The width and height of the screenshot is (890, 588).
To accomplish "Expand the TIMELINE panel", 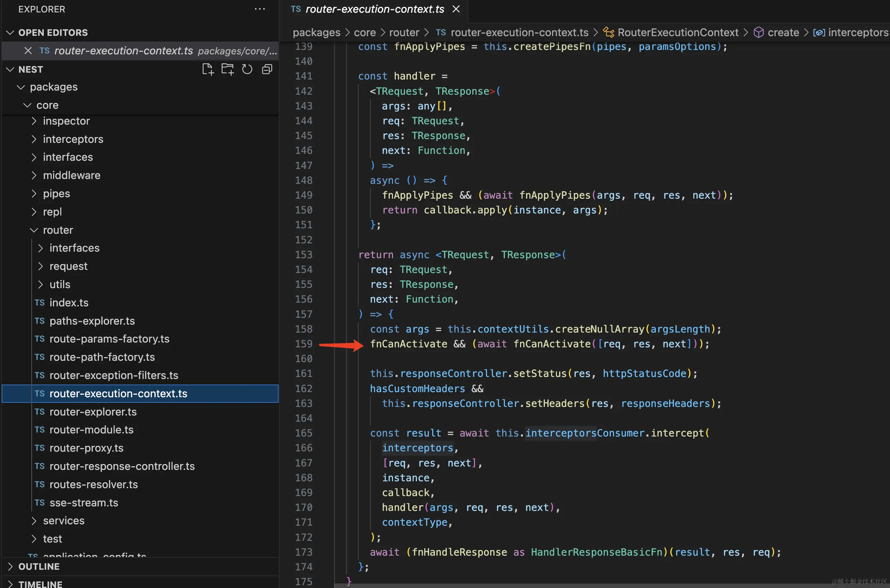I will coord(10,584).
